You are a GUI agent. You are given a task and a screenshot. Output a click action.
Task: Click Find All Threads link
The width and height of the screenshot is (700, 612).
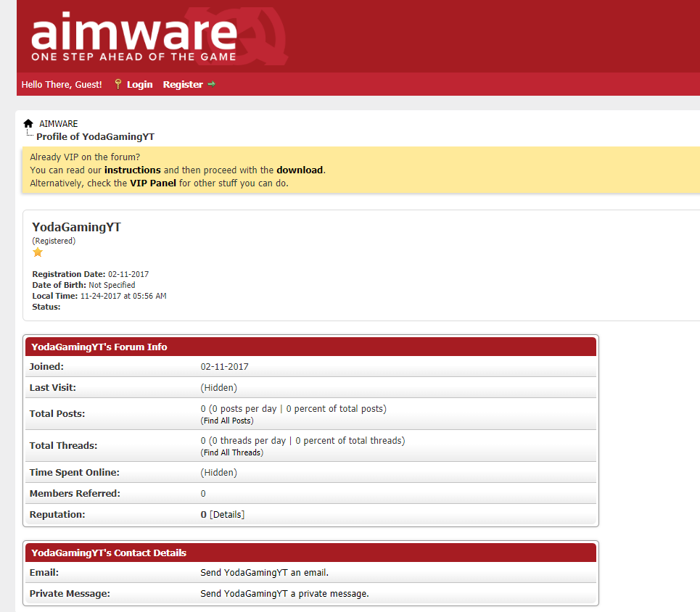pos(232,452)
